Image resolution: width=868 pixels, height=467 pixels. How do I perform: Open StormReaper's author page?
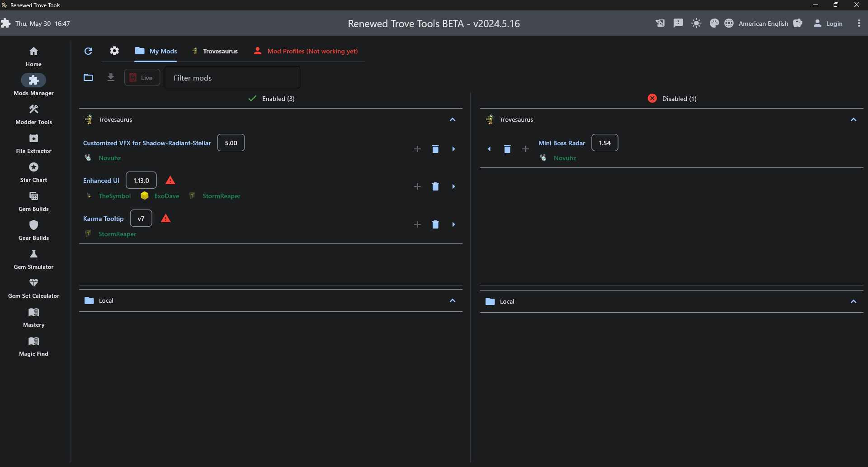(x=221, y=196)
